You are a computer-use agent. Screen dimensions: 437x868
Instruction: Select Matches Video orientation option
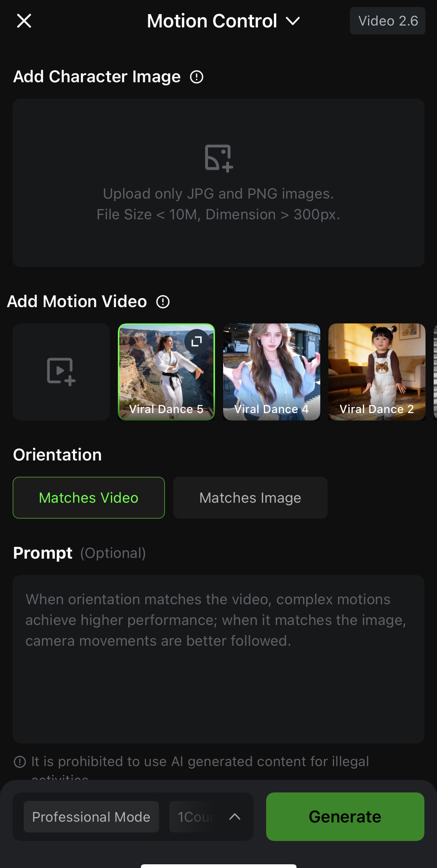click(x=89, y=498)
